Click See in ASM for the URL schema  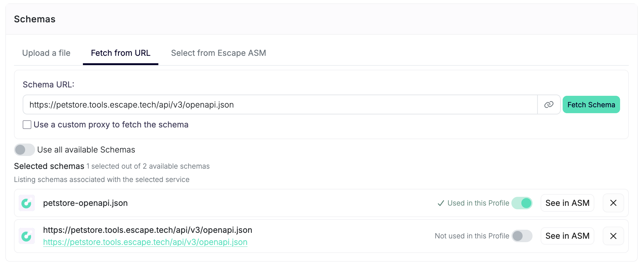567,236
